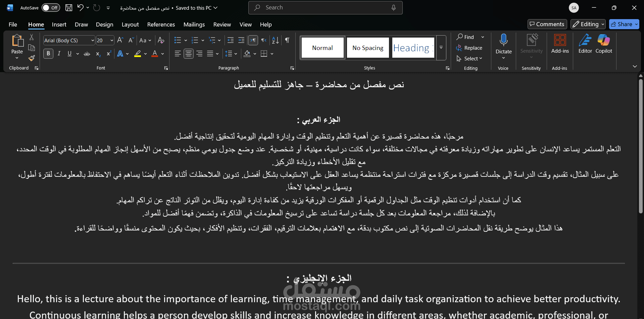Open the font size dropdown
Viewport: 644px width, 319px height.
click(x=112, y=40)
